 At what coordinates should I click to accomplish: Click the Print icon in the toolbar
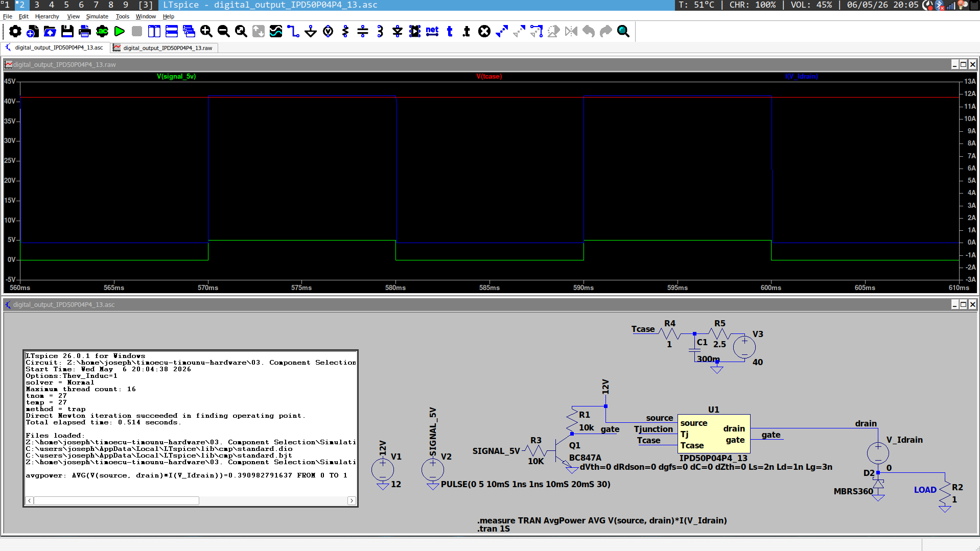pos(85,32)
